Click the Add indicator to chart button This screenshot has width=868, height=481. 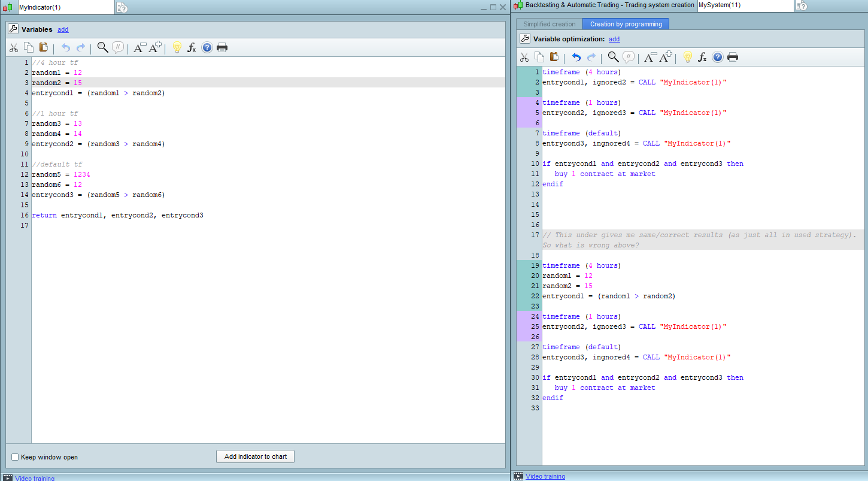(255, 456)
